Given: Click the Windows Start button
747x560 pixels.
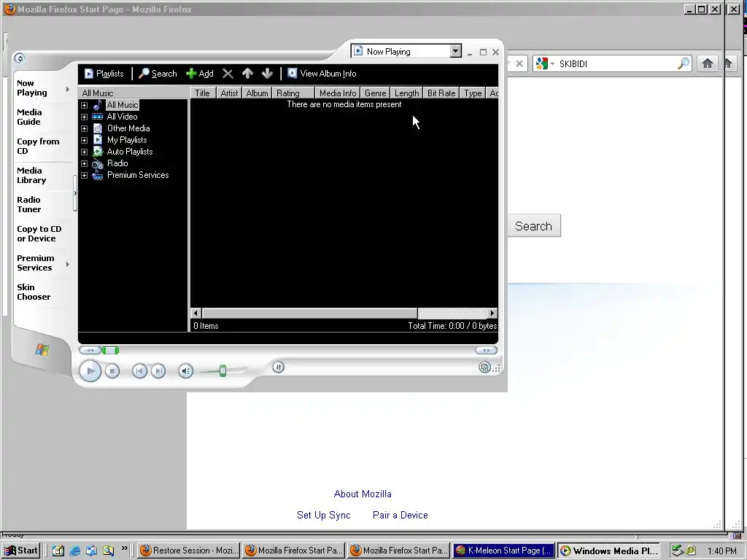Looking at the screenshot, I should pos(21,551).
